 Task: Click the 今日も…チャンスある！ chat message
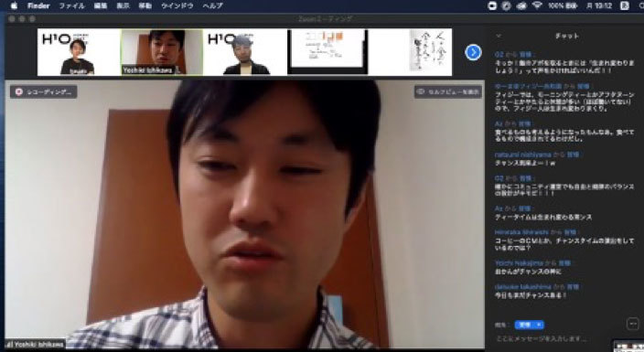coord(531,295)
